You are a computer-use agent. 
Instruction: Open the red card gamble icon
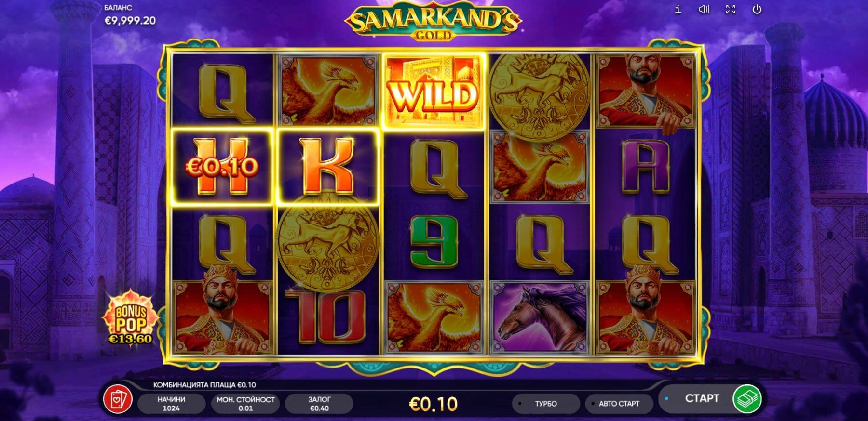[x=118, y=399]
